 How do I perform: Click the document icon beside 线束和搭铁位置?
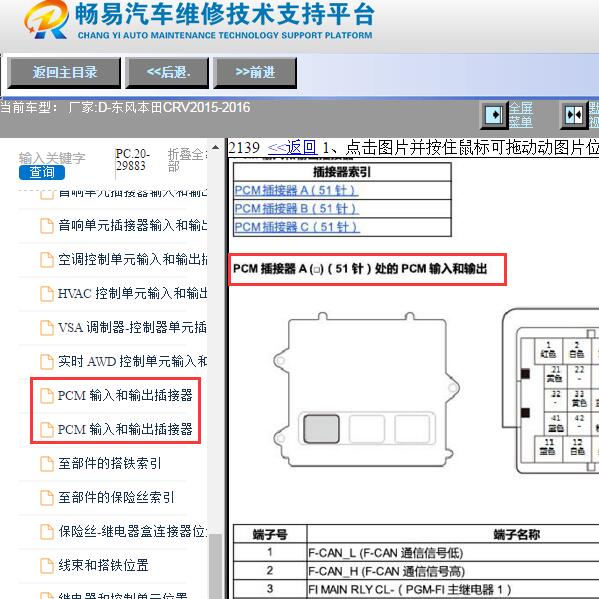pos(47,565)
